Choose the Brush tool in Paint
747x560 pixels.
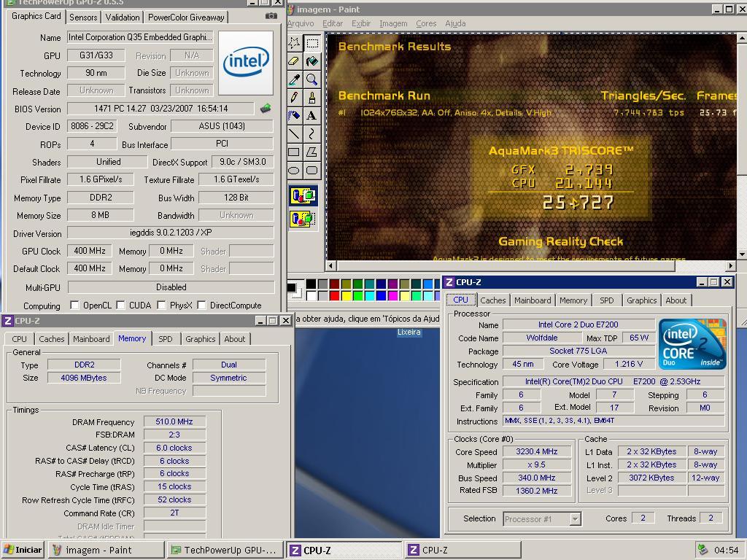click(x=312, y=97)
